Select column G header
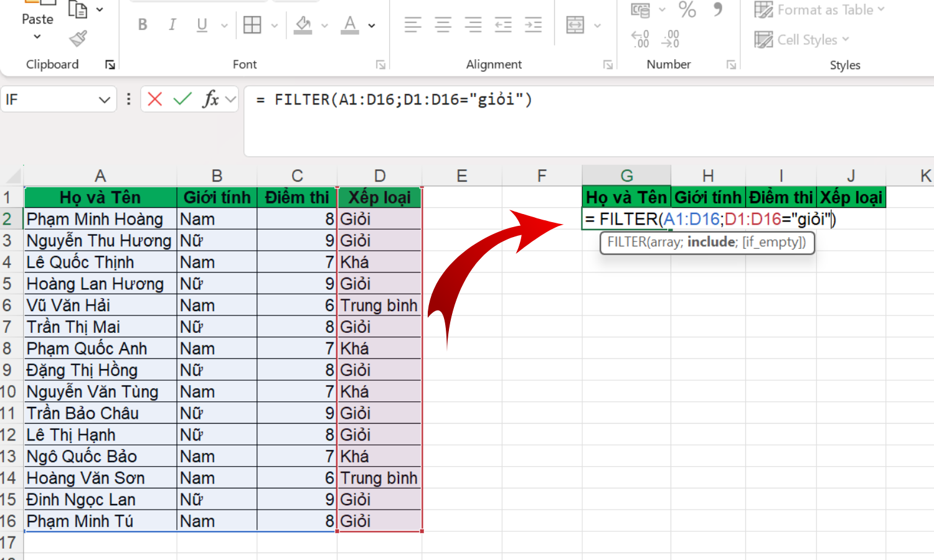Viewport: 934px width, 560px height. (x=626, y=176)
